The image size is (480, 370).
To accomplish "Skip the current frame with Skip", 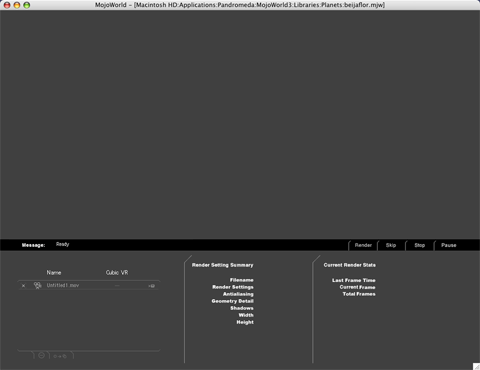I will tap(391, 245).
